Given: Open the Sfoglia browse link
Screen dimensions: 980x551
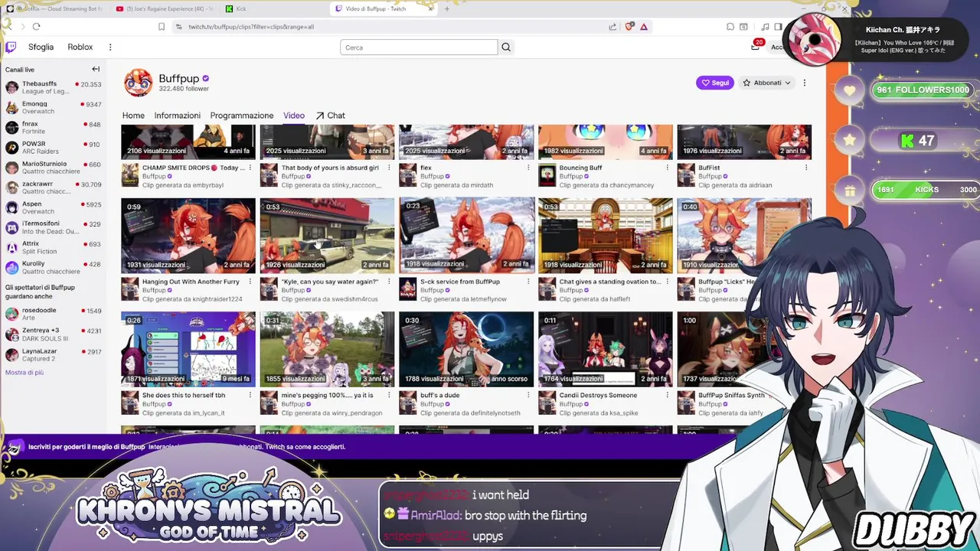Looking at the screenshot, I should [x=41, y=47].
